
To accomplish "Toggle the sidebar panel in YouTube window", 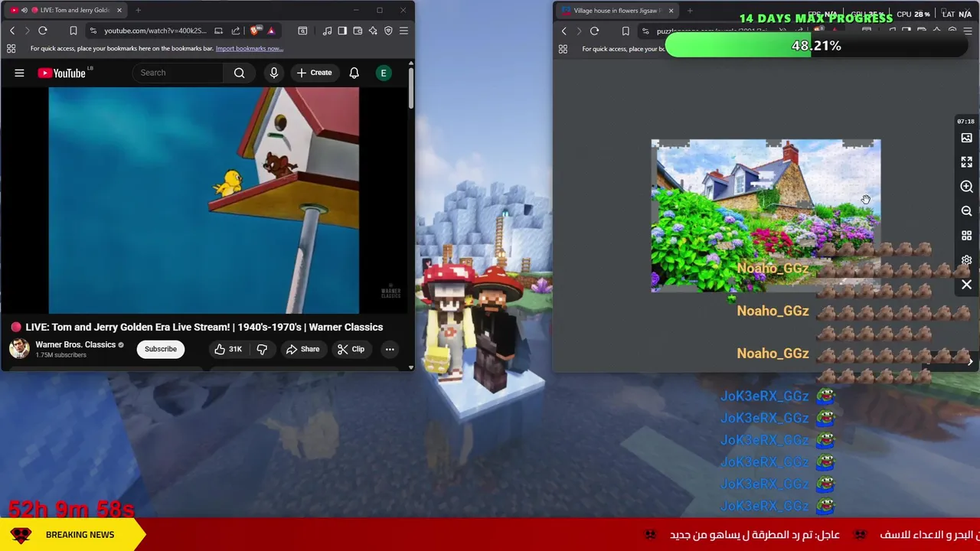I will tap(342, 31).
